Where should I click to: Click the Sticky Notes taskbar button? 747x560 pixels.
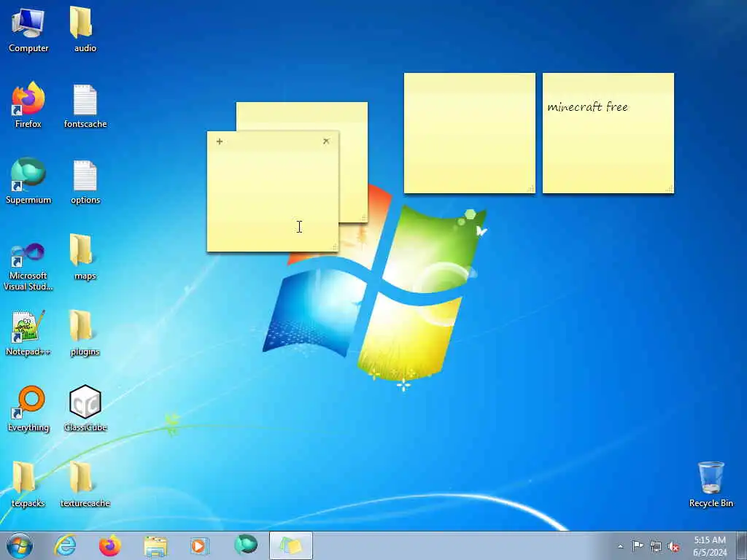coord(291,545)
